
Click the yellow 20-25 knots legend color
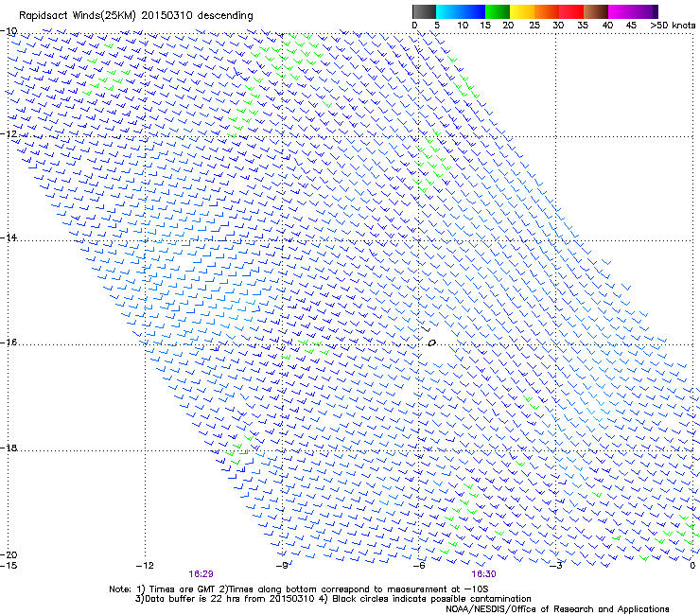522,11
